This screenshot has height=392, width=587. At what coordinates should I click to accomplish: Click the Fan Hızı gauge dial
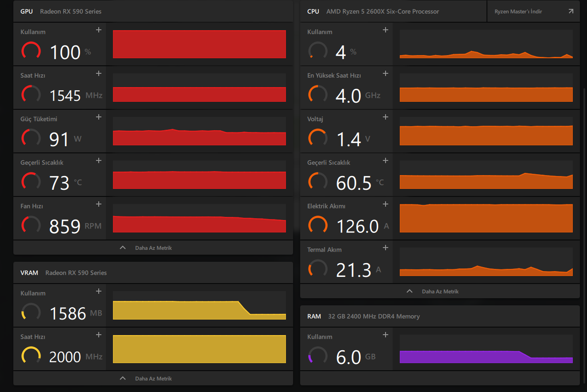point(31,225)
